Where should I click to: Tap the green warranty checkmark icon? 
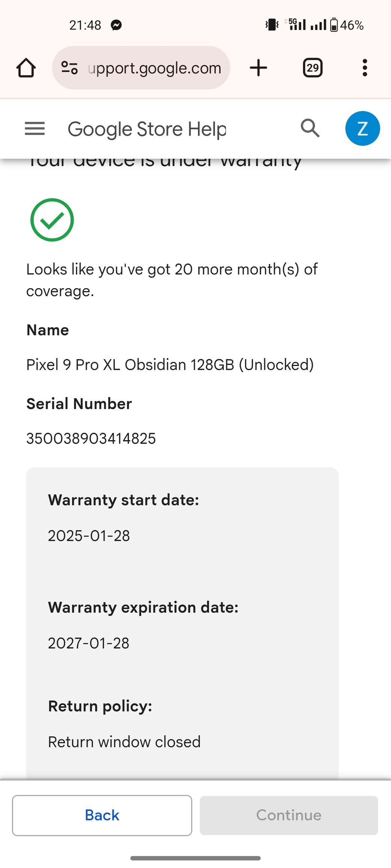(x=52, y=220)
